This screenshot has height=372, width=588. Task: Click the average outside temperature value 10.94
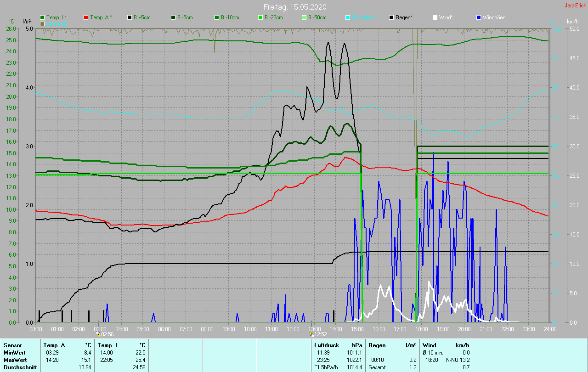[x=85, y=367]
